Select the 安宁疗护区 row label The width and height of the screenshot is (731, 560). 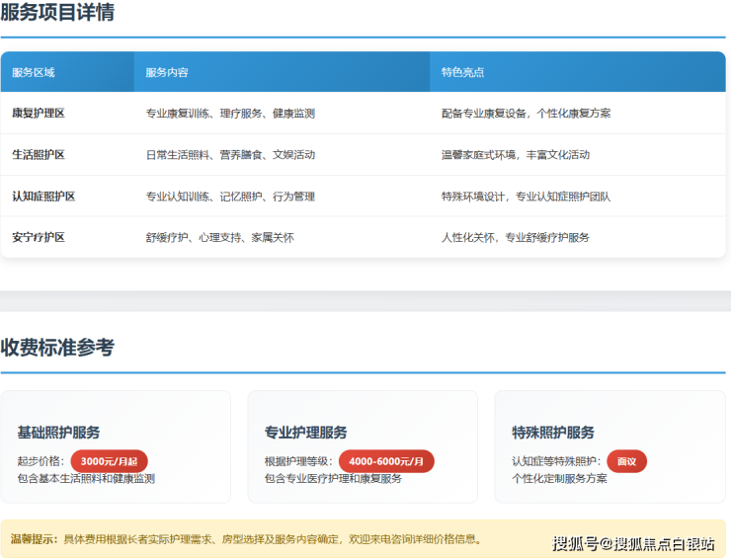39,238
